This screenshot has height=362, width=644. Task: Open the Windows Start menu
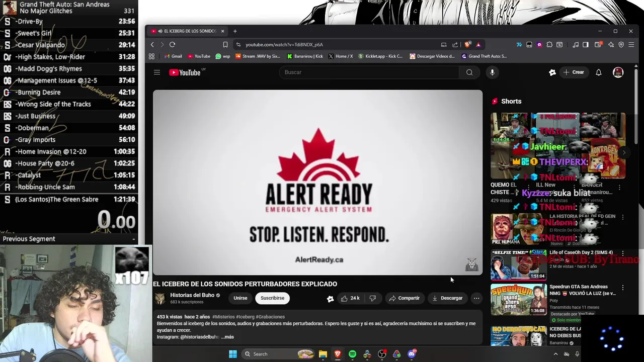pos(232,354)
